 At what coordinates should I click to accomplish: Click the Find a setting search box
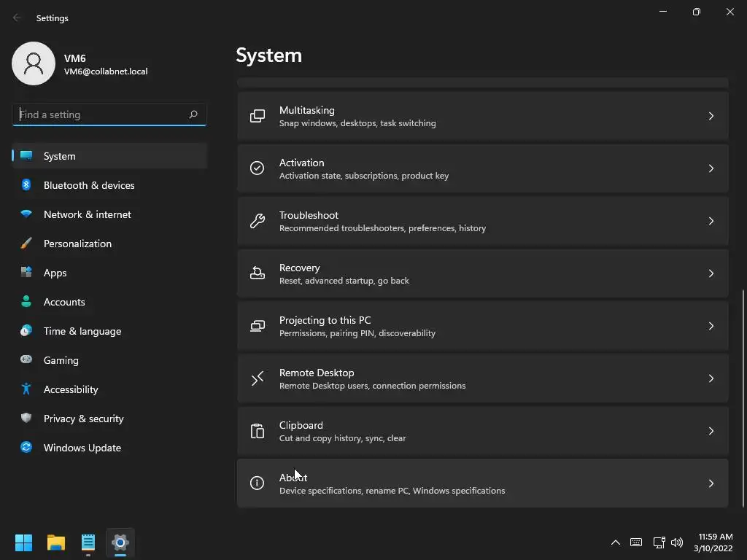click(x=101, y=114)
